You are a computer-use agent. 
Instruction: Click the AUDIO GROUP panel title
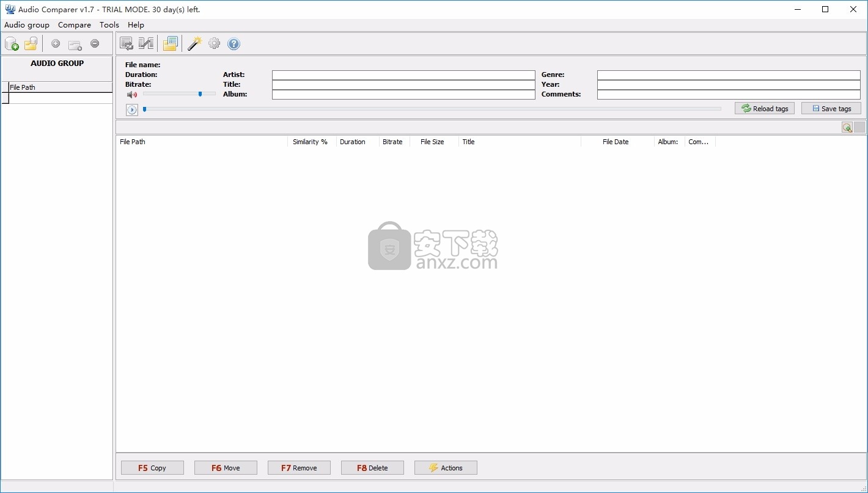click(57, 63)
